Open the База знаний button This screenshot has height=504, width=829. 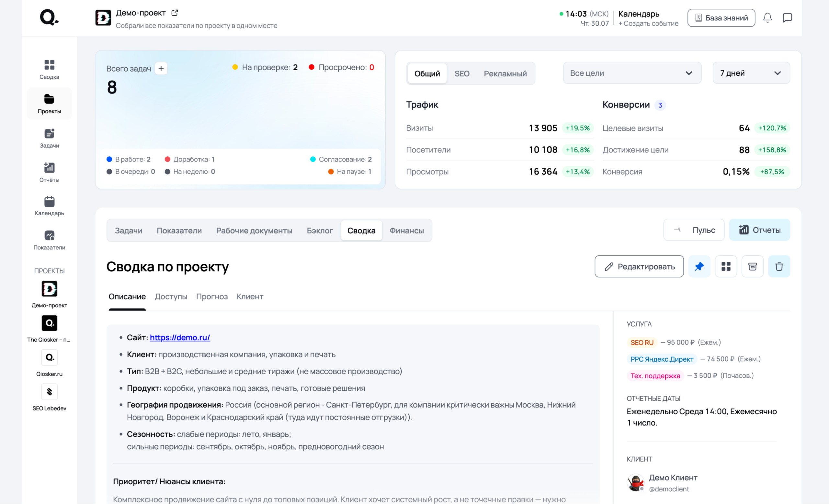click(x=721, y=18)
